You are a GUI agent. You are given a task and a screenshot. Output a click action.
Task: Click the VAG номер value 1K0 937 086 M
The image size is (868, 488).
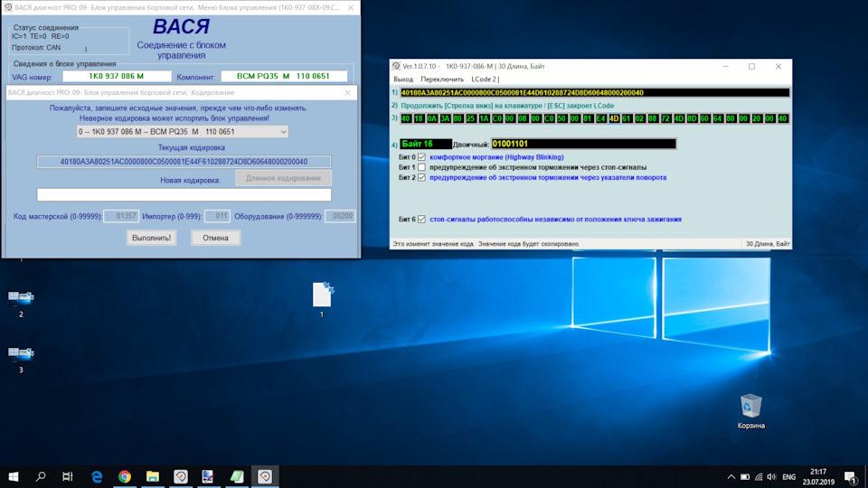tap(117, 76)
